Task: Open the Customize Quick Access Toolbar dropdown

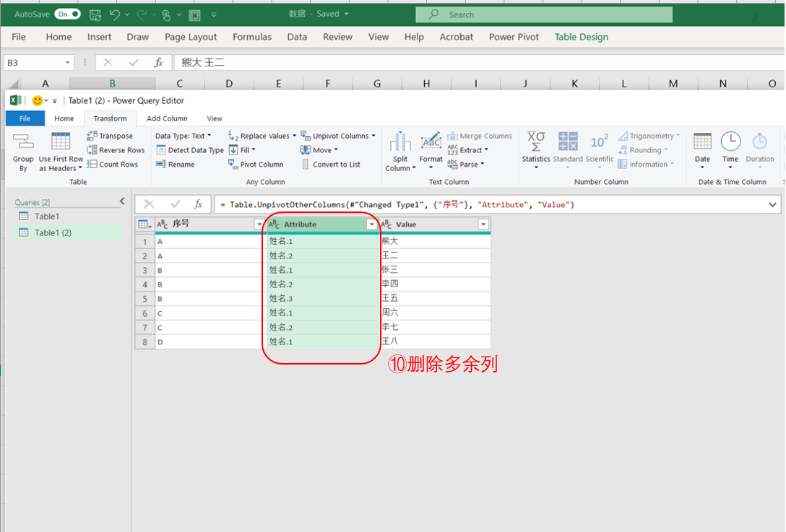Action: click(214, 14)
